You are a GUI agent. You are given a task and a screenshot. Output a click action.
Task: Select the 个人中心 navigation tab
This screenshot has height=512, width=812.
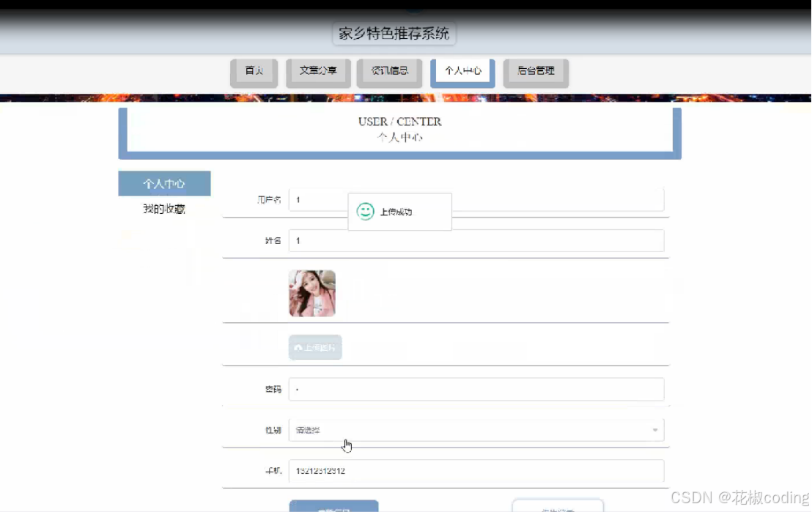pyautogui.click(x=462, y=72)
